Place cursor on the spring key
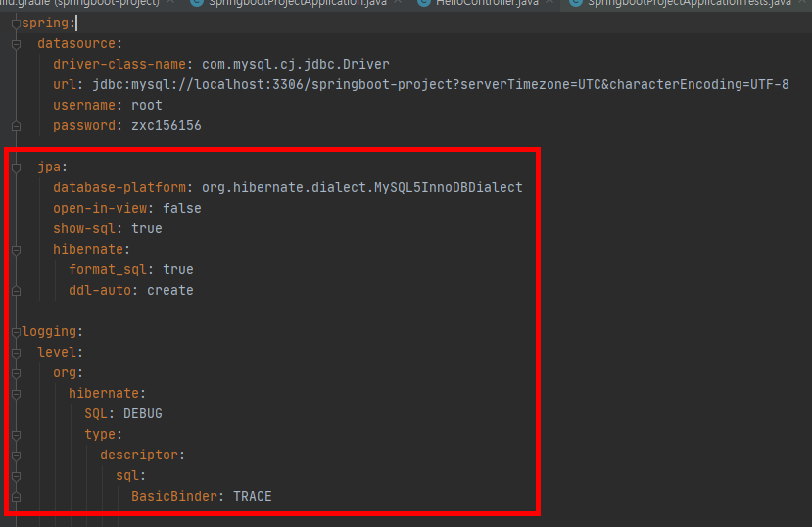 [x=45, y=24]
